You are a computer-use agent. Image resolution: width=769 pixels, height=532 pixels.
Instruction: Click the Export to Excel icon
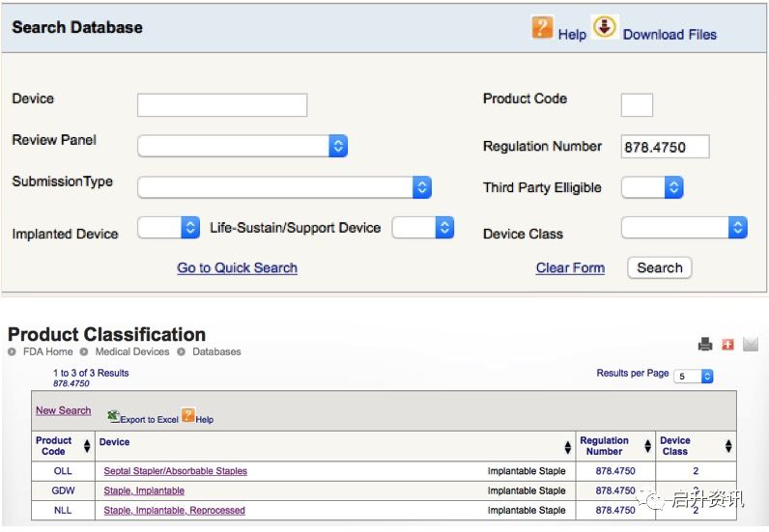click(113, 416)
